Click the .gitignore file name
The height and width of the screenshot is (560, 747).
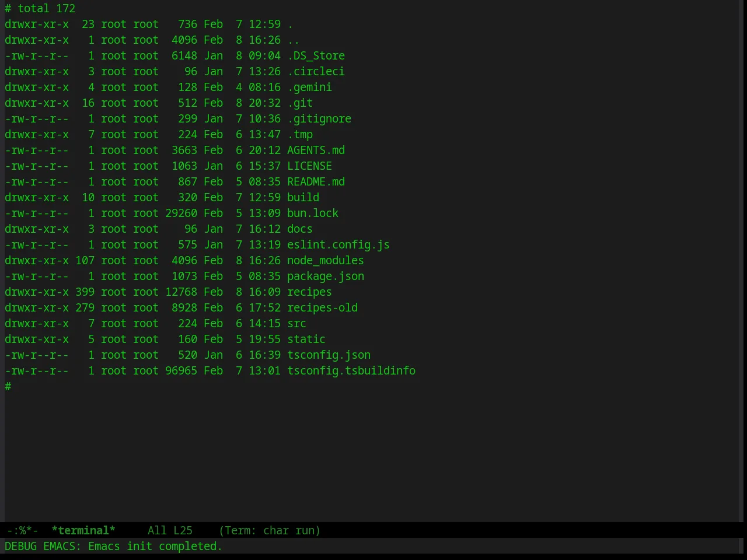(x=319, y=118)
